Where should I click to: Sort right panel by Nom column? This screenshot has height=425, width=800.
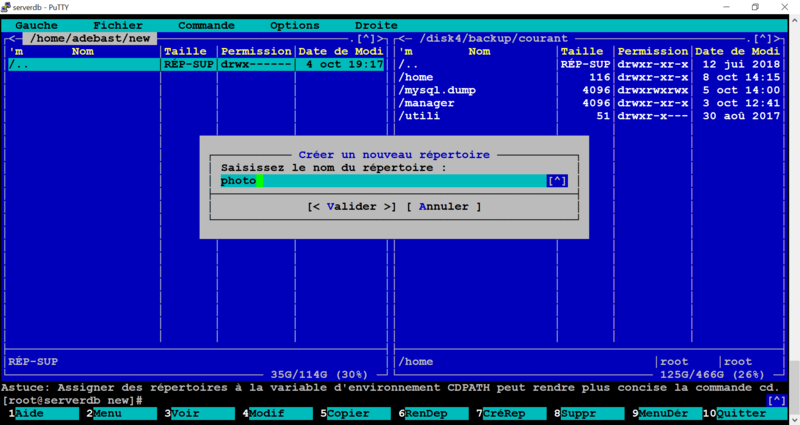click(479, 51)
